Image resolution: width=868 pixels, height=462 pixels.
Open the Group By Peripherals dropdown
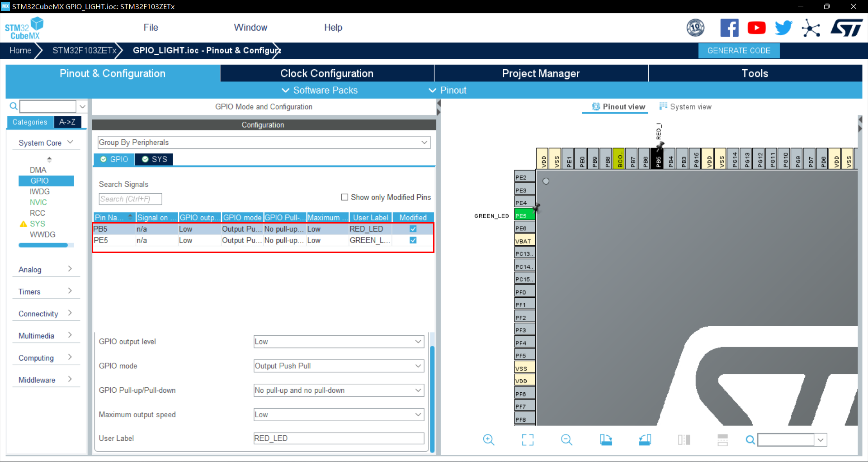pos(264,143)
